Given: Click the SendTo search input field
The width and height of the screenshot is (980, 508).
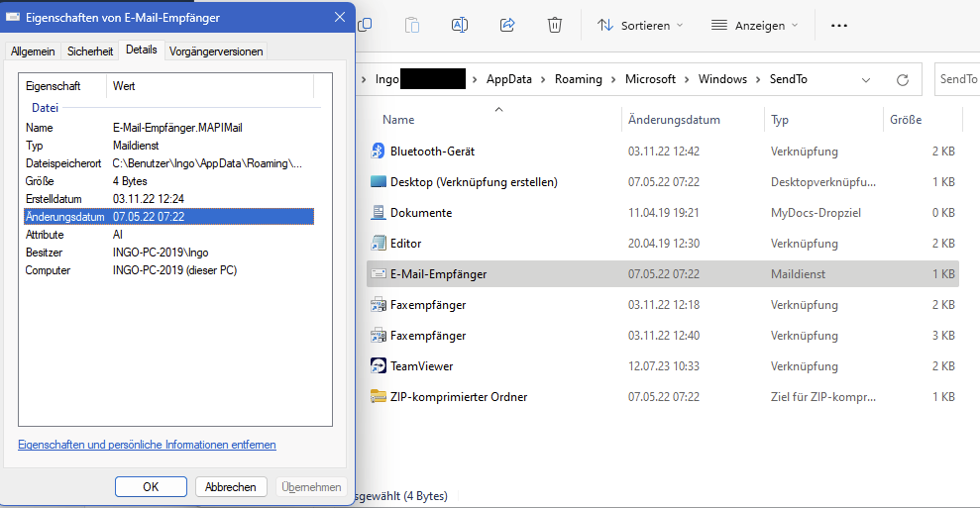Looking at the screenshot, I should (x=956, y=79).
